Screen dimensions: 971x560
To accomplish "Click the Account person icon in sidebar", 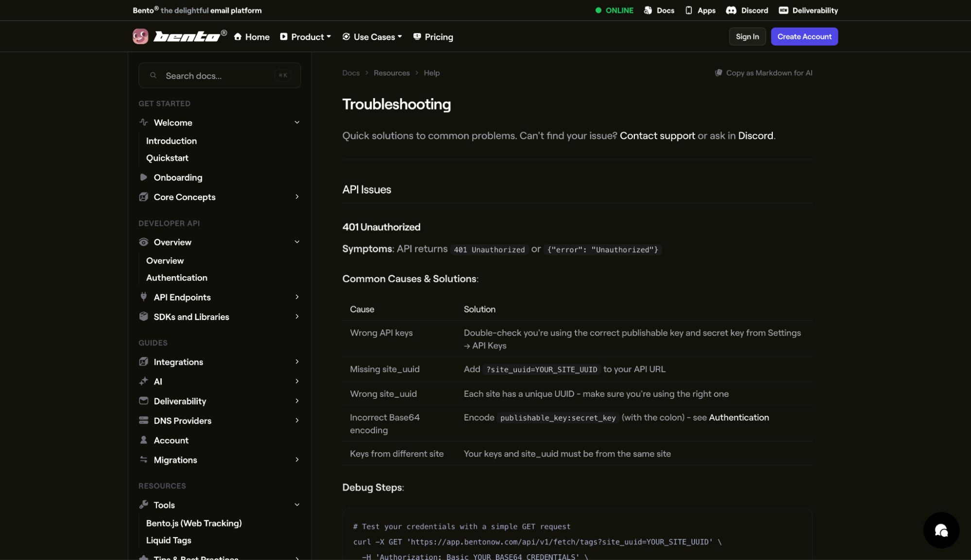I will (x=143, y=440).
